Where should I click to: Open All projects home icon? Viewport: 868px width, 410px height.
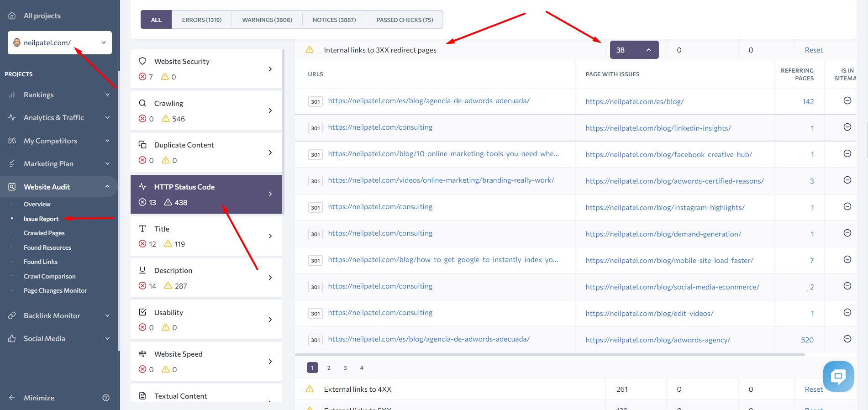pos(12,16)
